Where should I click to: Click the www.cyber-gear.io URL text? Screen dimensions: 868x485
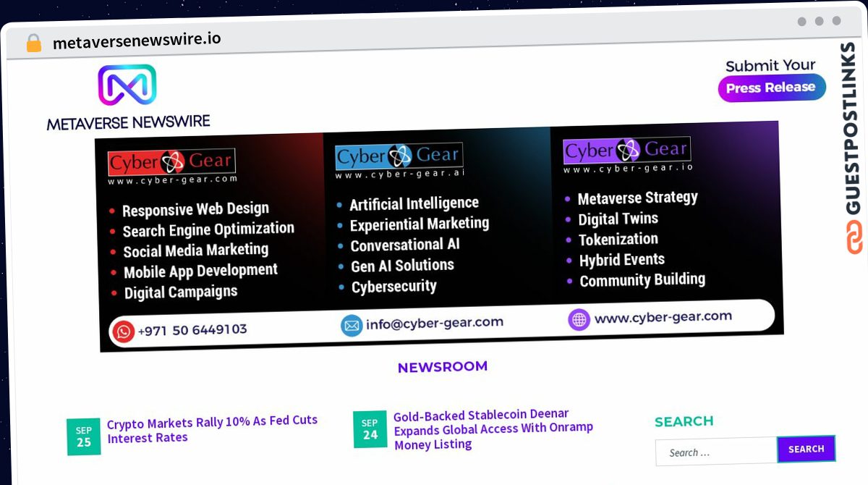[x=629, y=169]
